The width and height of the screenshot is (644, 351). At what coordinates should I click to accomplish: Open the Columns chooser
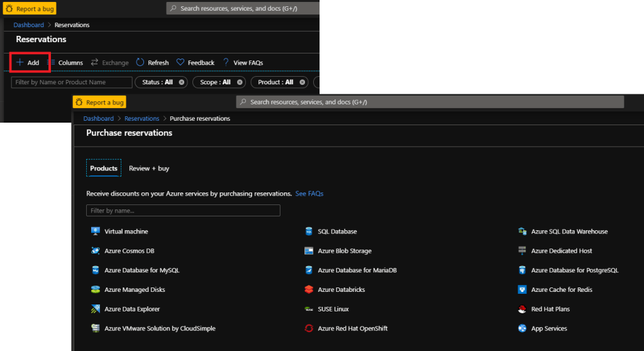(x=65, y=63)
